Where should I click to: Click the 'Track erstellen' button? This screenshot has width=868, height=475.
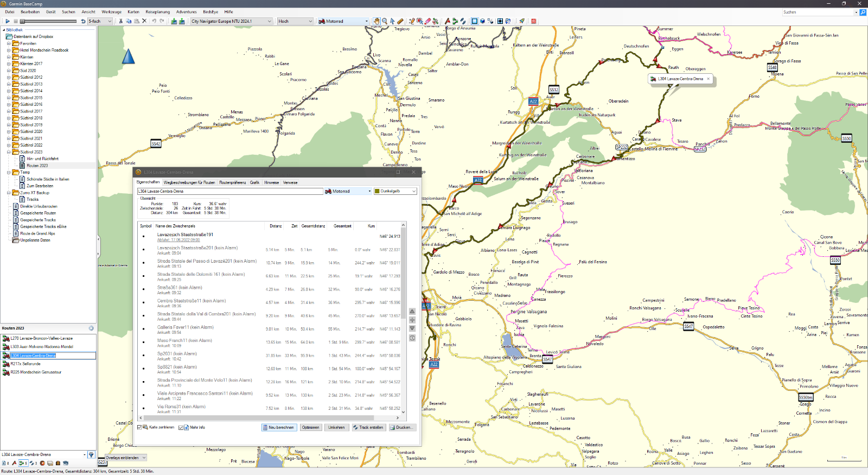368,427
